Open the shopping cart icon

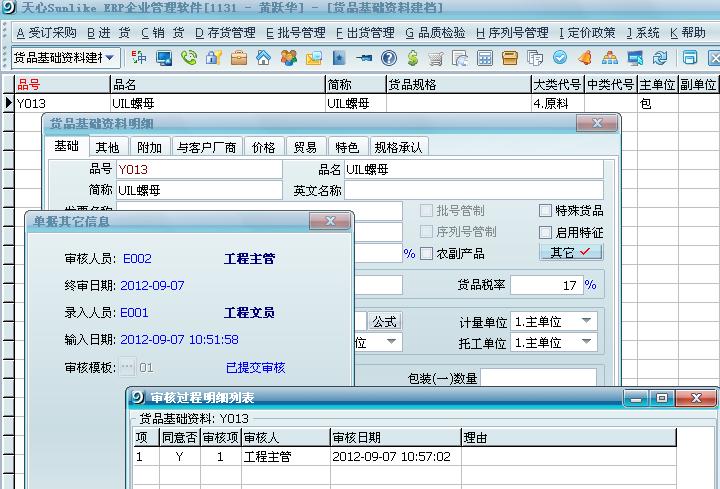coord(435,58)
